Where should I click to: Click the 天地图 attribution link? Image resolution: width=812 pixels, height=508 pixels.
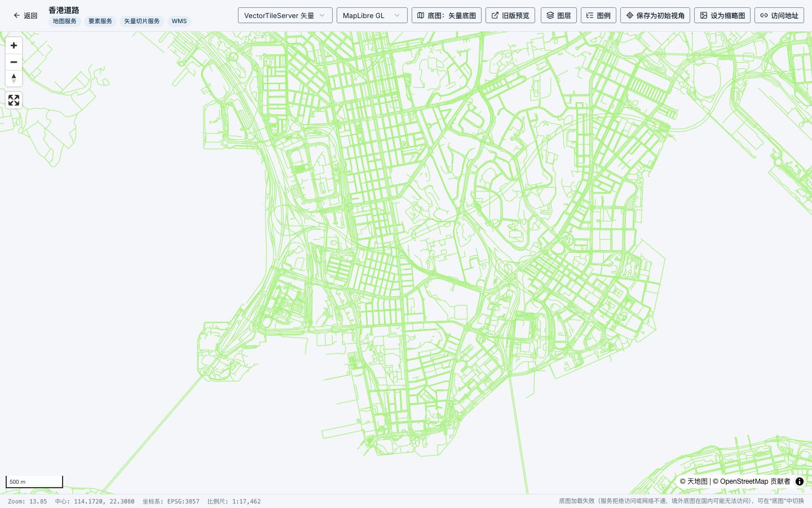point(697,481)
